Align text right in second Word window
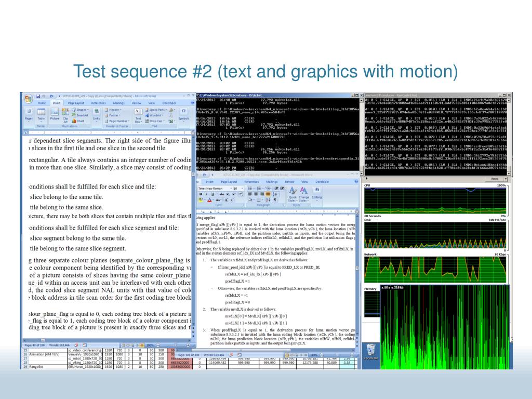Viewport: 532px width, 399px height. (x=262, y=194)
